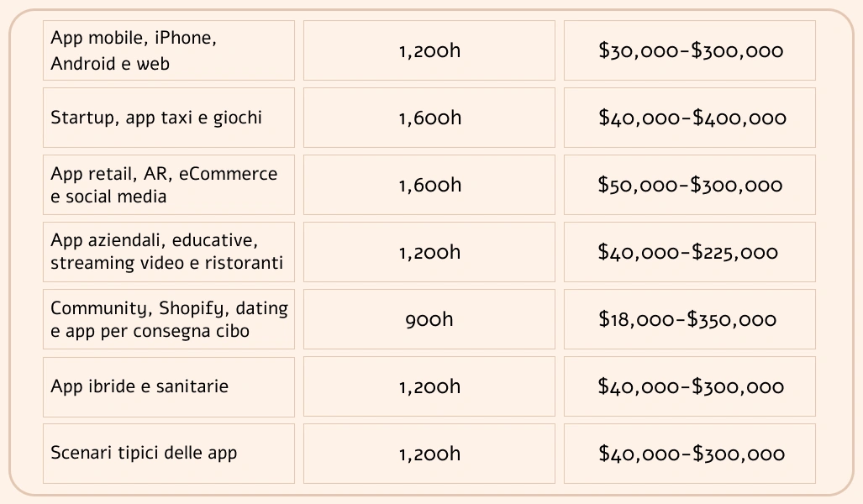This screenshot has height=504, width=863.
Task: Select the 'Startup, app taxi e giochi' cell
Action: pos(169,118)
